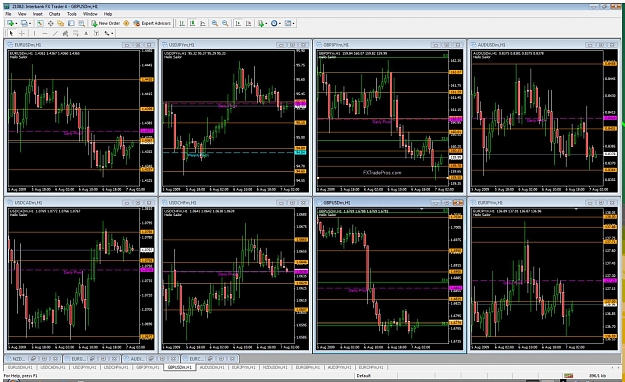The width and height of the screenshot is (625, 382).
Task: Restore the minimized AUD chart window
Action: click(x=151, y=359)
